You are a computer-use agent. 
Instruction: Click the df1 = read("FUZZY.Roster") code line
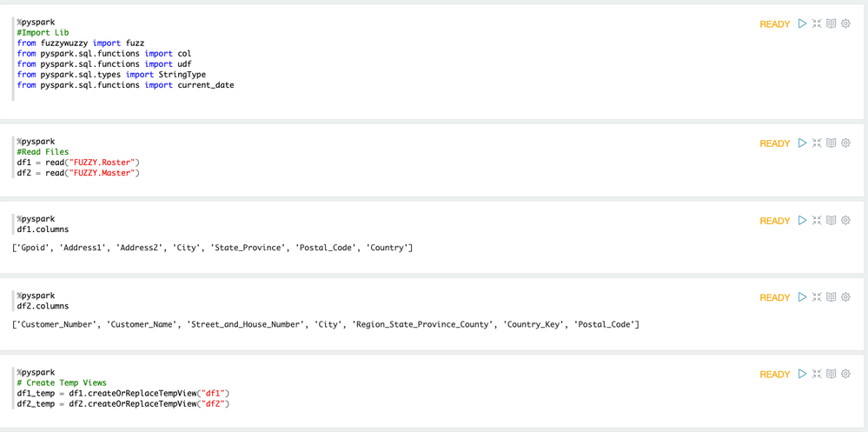tap(78, 163)
